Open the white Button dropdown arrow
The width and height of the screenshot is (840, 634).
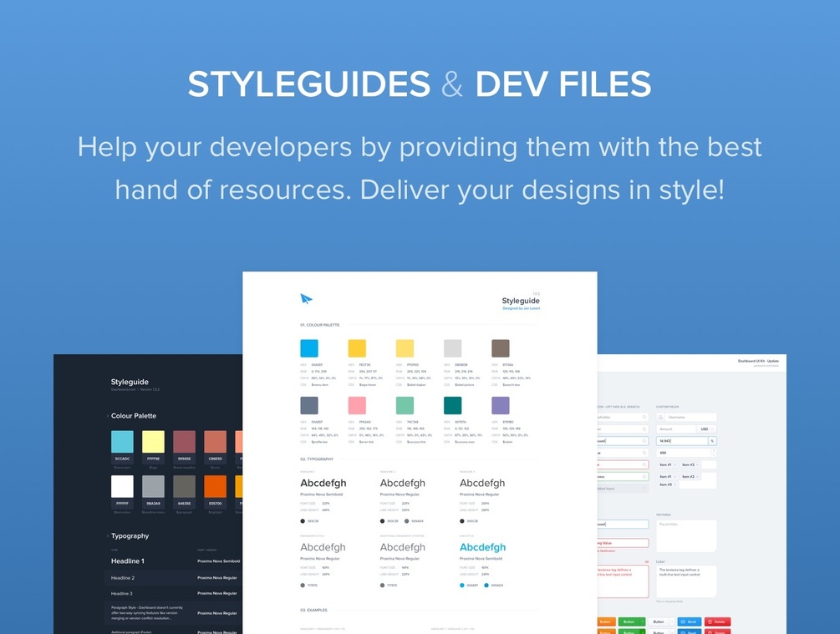click(x=672, y=621)
